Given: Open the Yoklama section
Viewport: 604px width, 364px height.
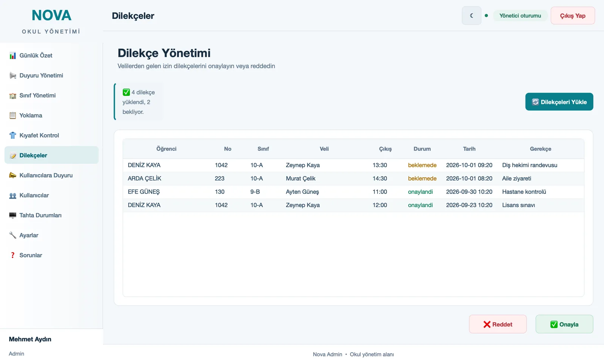Looking at the screenshot, I should pos(51,115).
